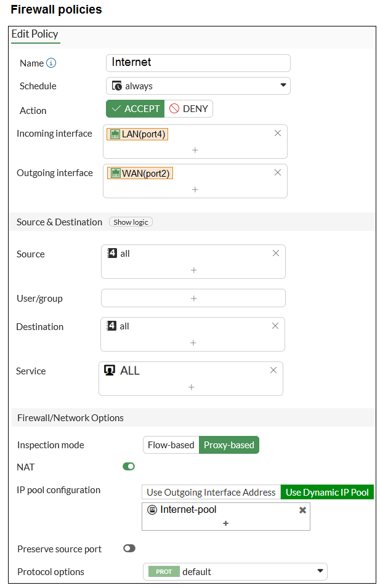
Task: Select Flow-based inspection mode
Action: point(171,445)
